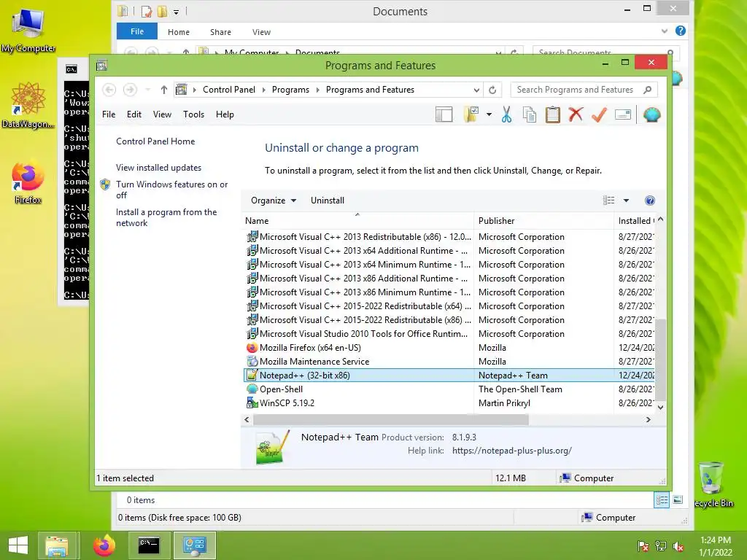
Task: Click the help icon in Documents window
Action: 681,31
